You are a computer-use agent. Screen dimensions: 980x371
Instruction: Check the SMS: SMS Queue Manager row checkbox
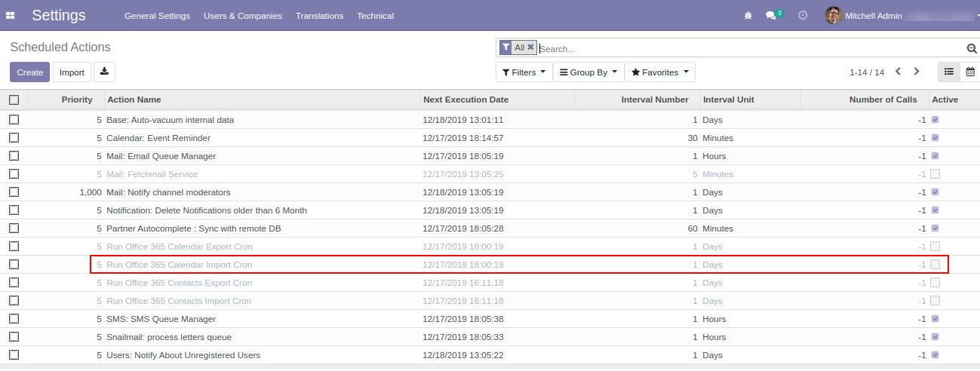(x=14, y=319)
